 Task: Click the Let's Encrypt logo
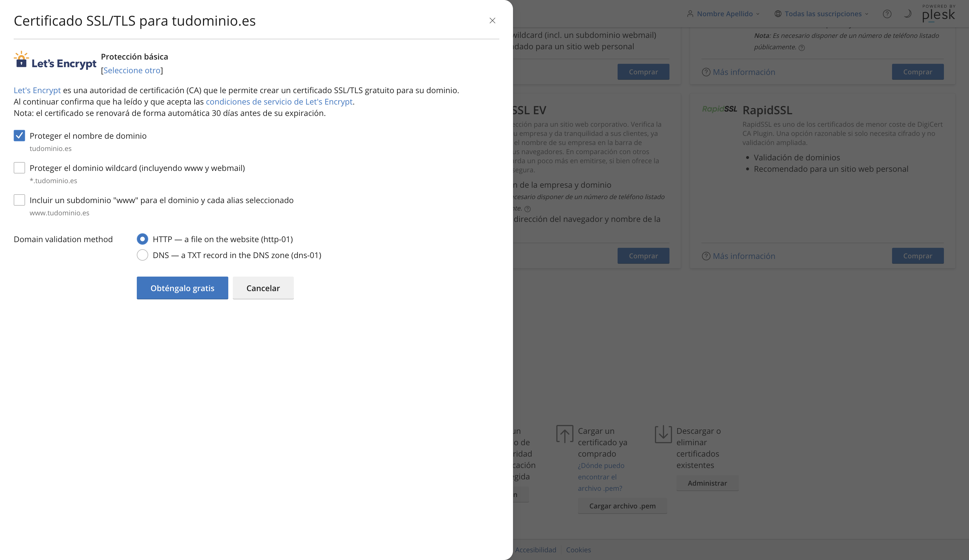55,61
